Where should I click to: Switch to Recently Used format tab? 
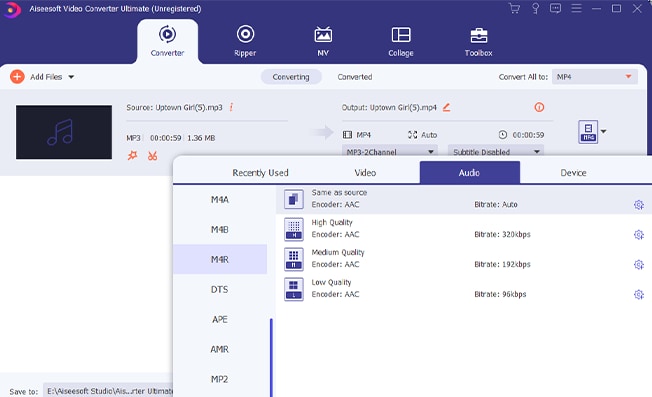pos(260,173)
